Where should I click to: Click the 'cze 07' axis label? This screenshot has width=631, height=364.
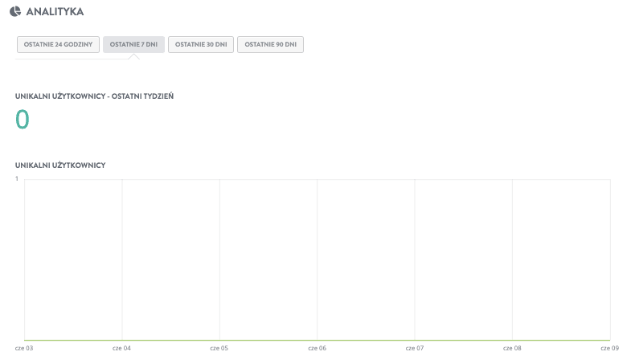[x=415, y=348]
